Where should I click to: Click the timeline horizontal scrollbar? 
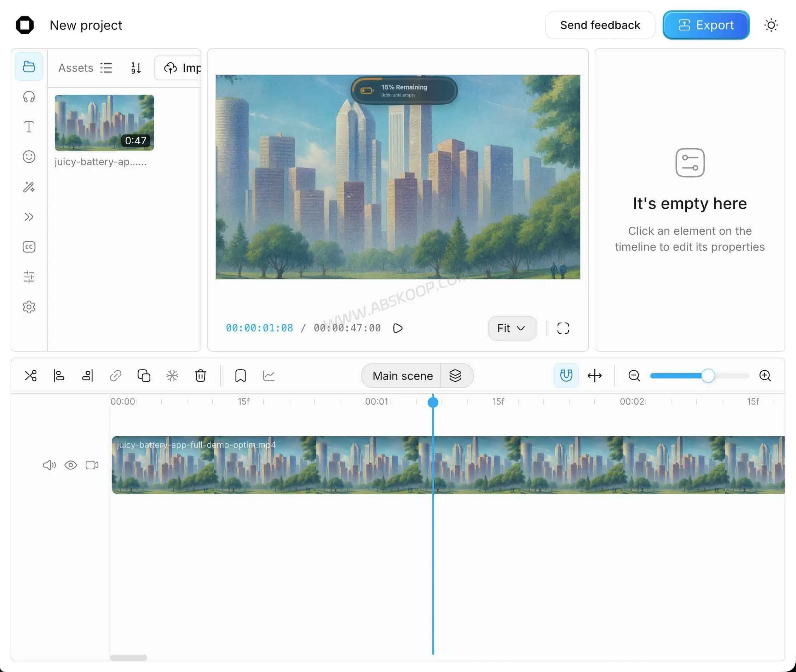click(x=129, y=657)
